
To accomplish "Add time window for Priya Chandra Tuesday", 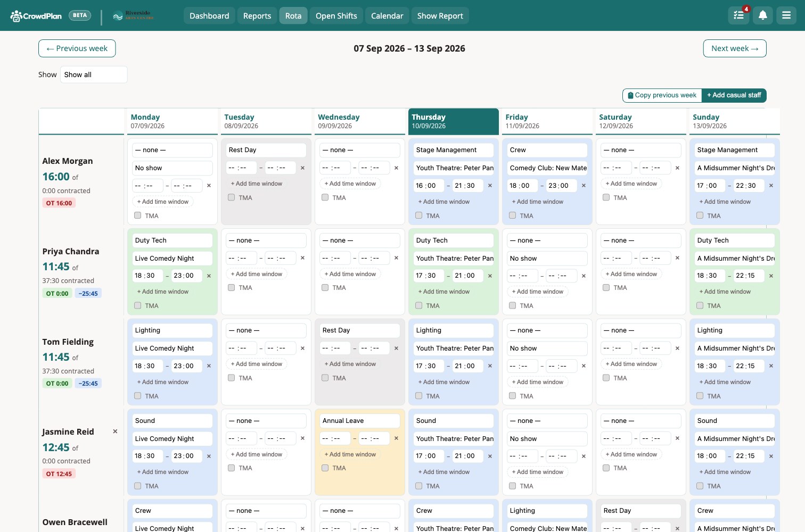I will [257, 274].
